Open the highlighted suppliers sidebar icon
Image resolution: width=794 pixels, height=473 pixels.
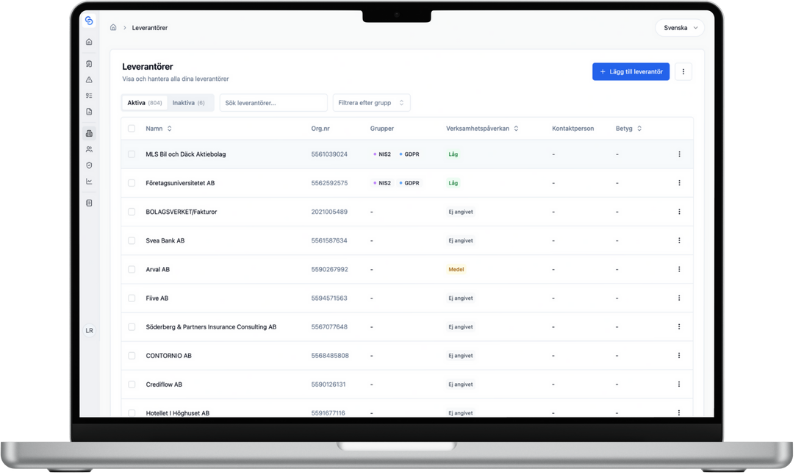[89, 133]
